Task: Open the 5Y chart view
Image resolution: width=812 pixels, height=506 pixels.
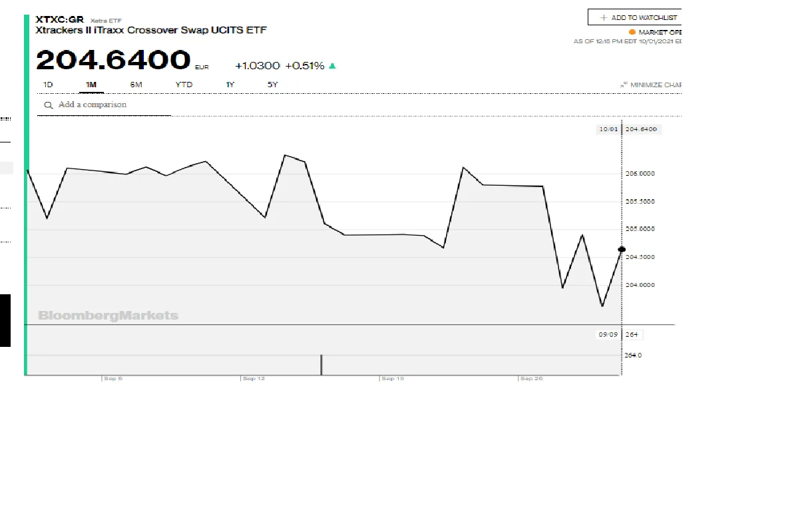Action: (x=272, y=85)
